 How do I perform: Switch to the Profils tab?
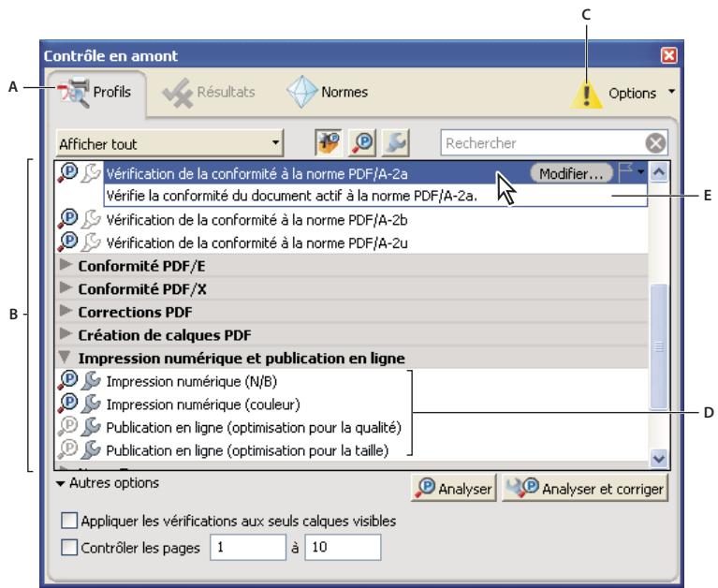tap(97, 92)
